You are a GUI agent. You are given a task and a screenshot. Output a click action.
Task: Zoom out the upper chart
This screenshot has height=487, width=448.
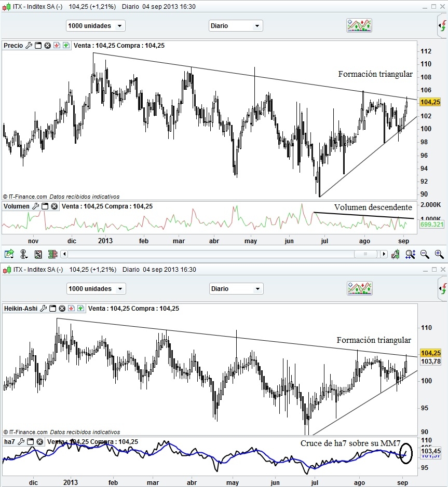coord(425,254)
